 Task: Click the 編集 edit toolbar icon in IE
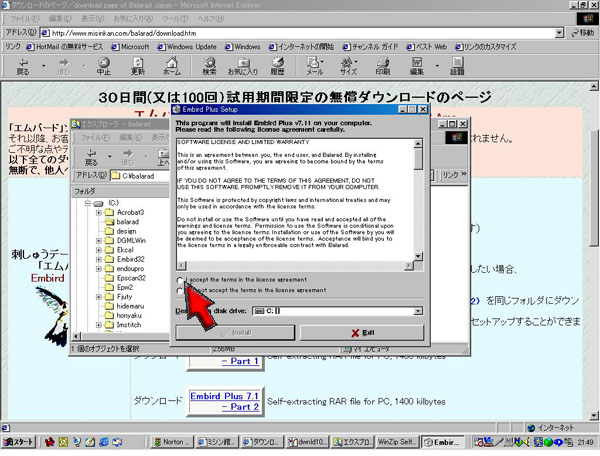417,66
